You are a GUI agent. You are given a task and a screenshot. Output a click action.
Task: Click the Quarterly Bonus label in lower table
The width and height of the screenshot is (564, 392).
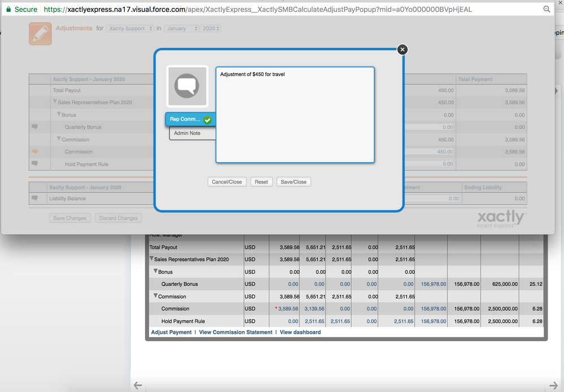180,284
